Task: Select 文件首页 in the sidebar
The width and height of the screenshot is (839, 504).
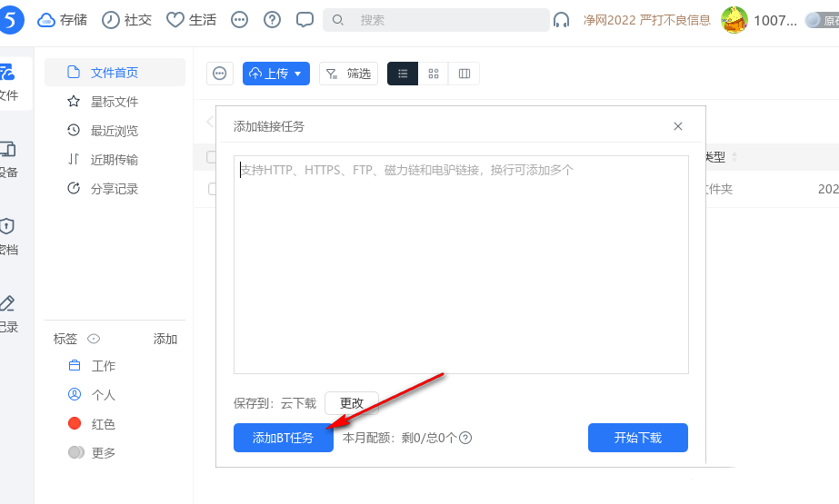Action: (115, 72)
